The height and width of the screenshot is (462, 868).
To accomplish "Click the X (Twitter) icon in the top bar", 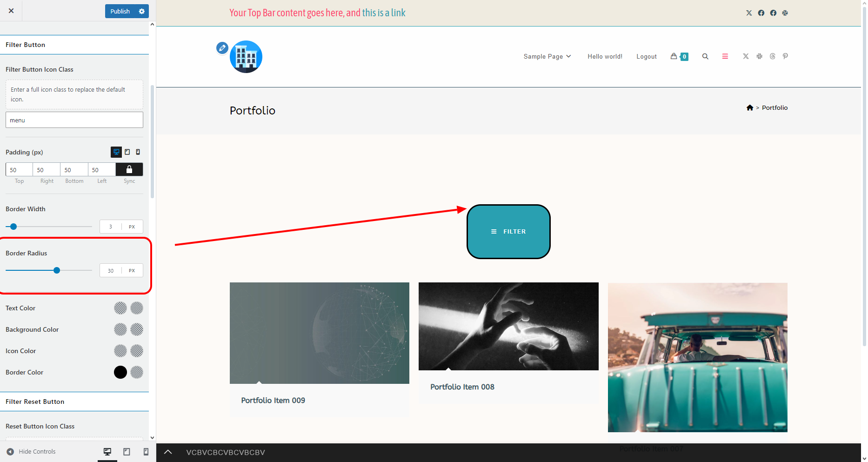I will [749, 13].
